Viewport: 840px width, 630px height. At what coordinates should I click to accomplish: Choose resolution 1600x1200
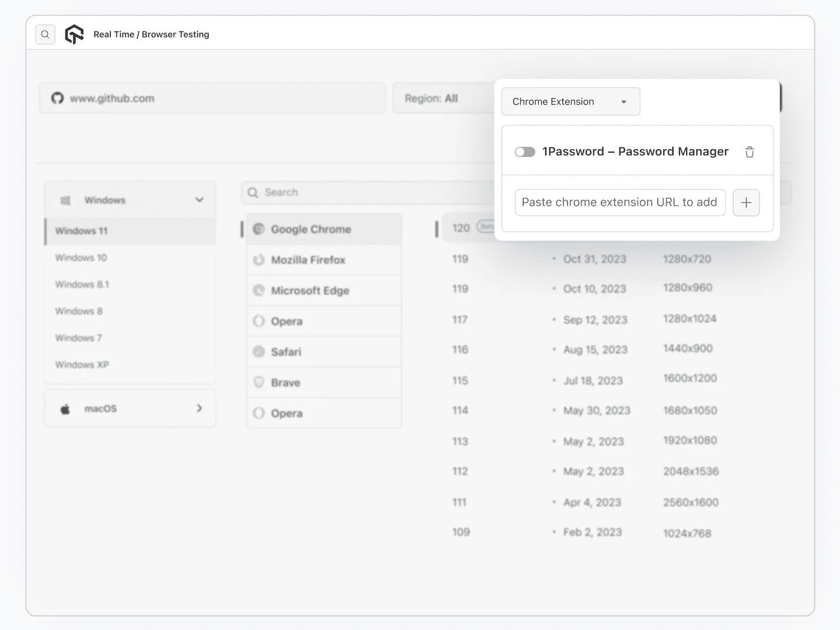click(x=690, y=378)
